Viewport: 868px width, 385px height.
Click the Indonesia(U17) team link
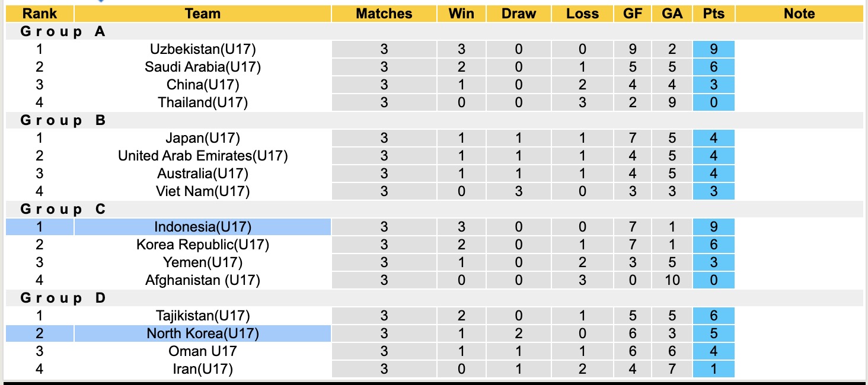pyautogui.click(x=203, y=227)
